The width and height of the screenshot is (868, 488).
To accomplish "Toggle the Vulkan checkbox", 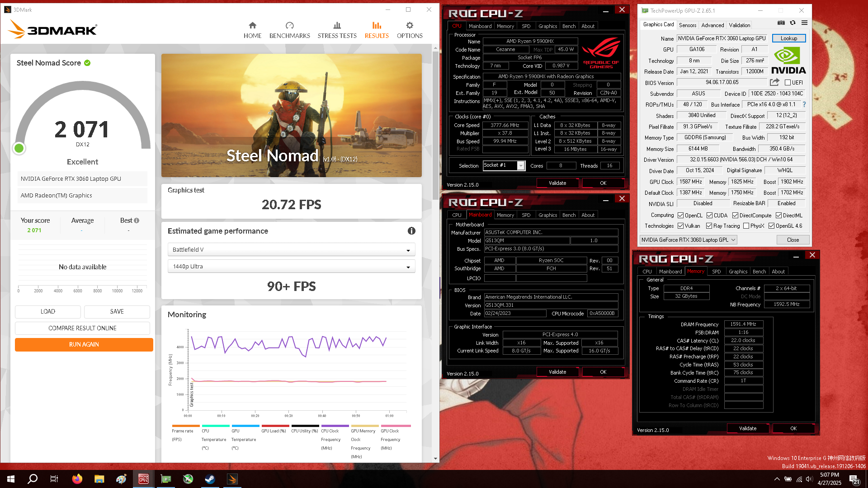I will (x=680, y=226).
